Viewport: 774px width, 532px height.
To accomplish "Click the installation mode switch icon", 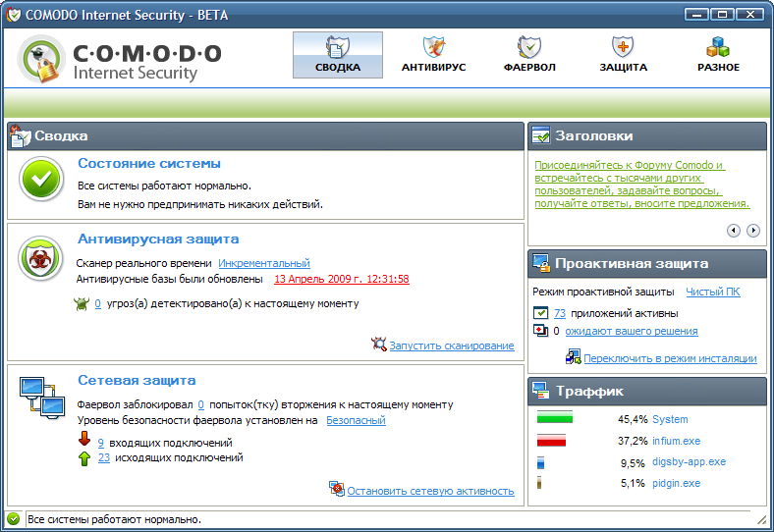I will pyautogui.click(x=573, y=357).
